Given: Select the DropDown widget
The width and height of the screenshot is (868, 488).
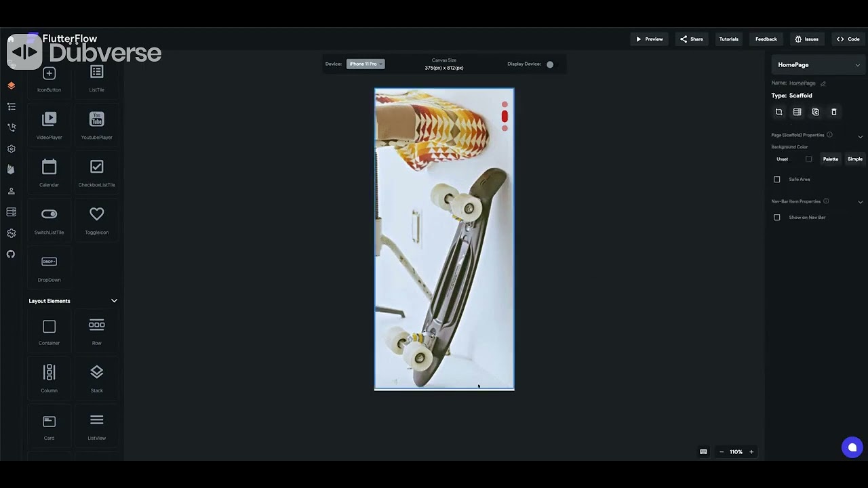Looking at the screenshot, I should [49, 268].
